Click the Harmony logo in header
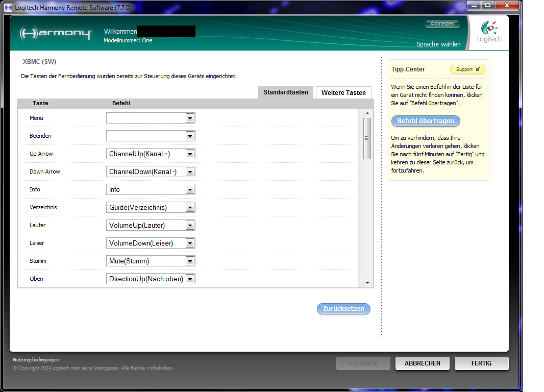The height and width of the screenshot is (392, 544). click(56, 34)
